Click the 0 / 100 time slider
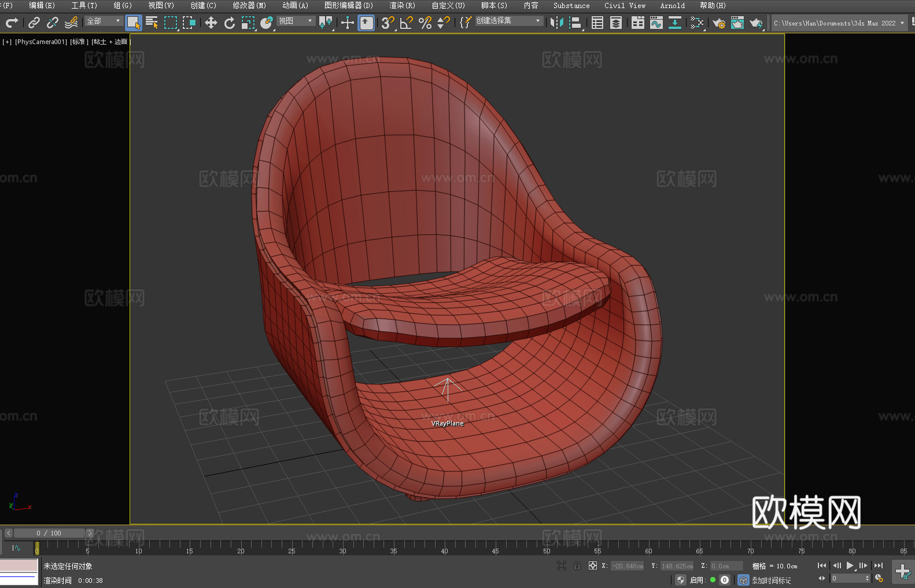This screenshot has width=915, height=588. pyautogui.click(x=49, y=533)
